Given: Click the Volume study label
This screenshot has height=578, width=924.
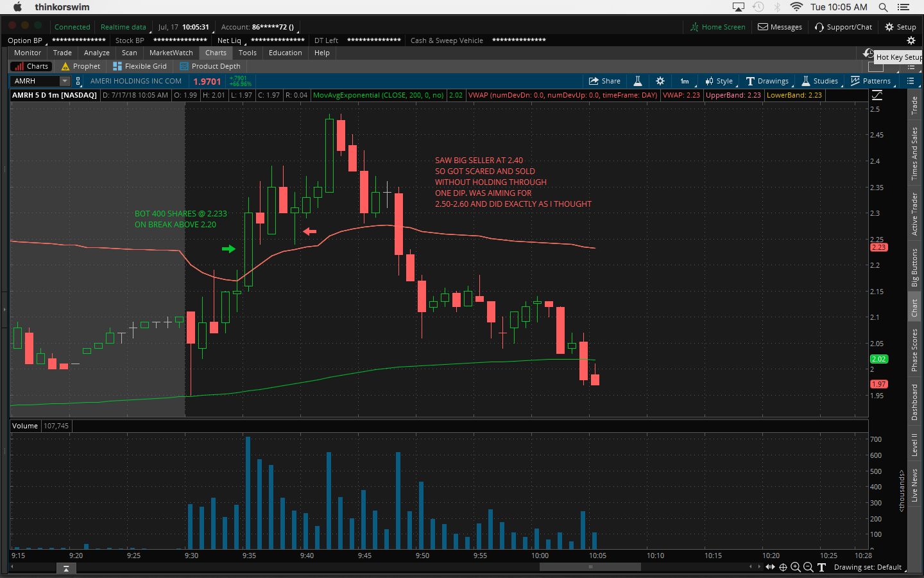Looking at the screenshot, I should 25,426.
